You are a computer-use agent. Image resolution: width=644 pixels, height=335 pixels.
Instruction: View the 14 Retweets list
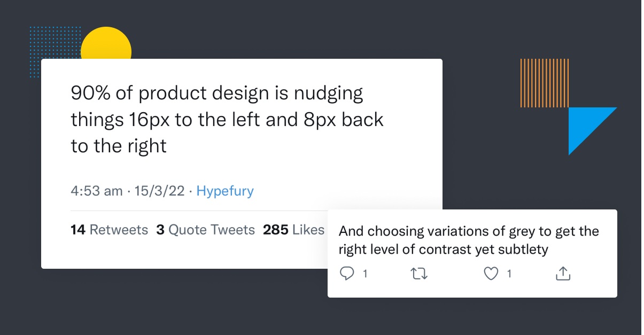[109, 230]
